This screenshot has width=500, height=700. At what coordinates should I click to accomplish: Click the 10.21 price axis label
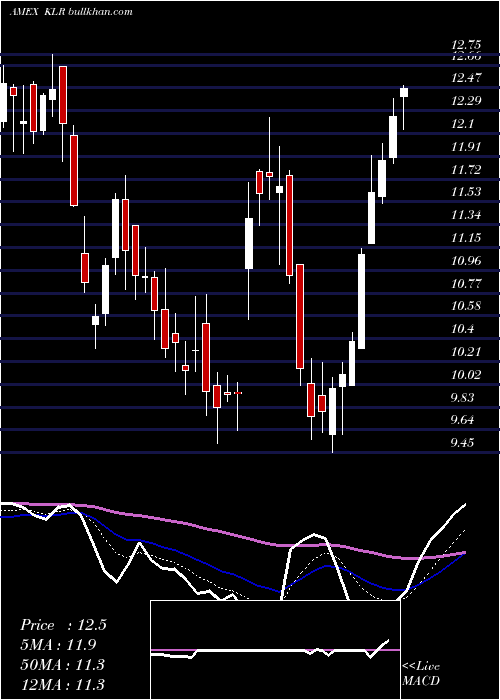[466, 352]
